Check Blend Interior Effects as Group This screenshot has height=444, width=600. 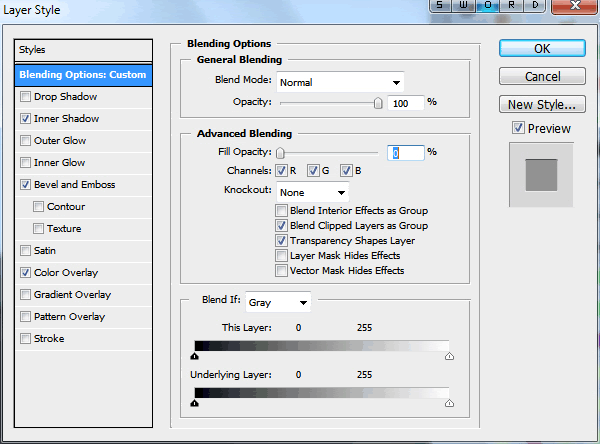click(281, 211)
